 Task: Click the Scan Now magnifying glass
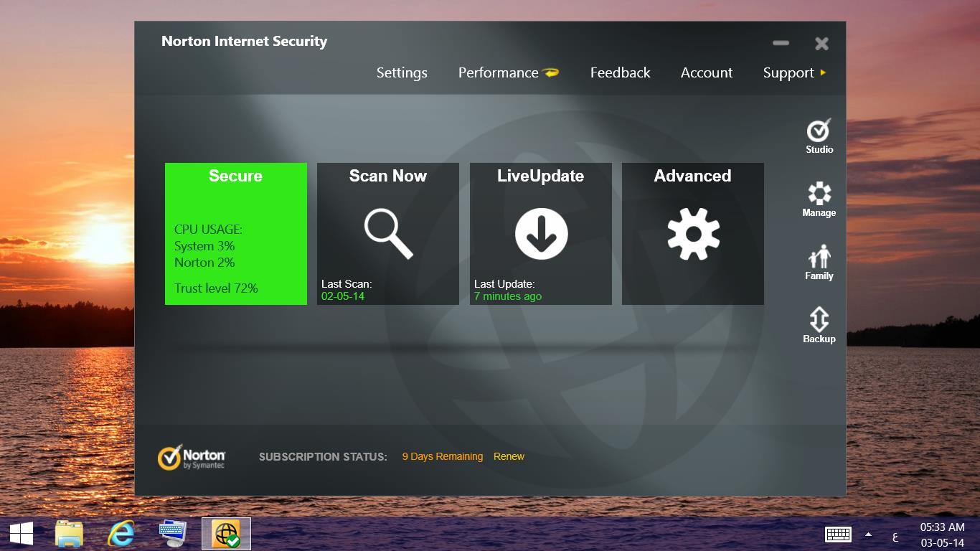(x=388, y=234)
